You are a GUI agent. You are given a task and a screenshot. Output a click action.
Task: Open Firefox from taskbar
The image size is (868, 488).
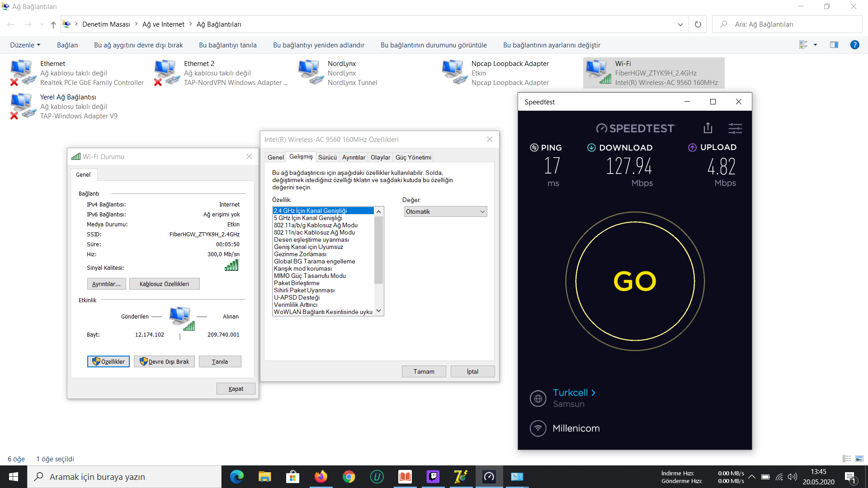point(321,477)
